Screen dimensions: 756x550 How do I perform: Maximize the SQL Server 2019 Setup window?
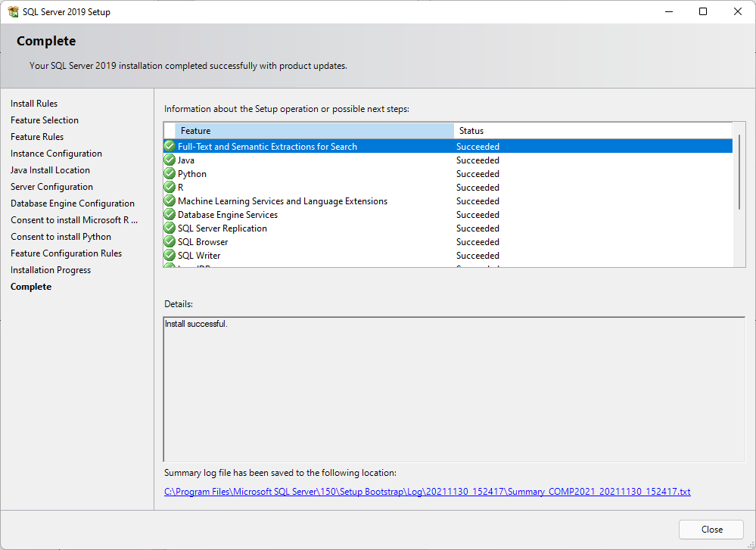click(x=703, y=11)
